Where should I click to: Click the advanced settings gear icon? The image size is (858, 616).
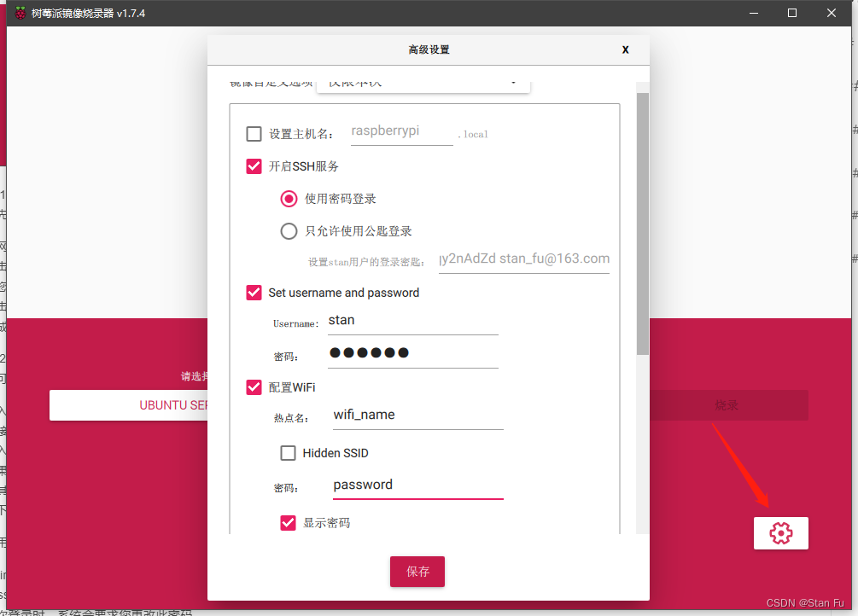(780, 533)
